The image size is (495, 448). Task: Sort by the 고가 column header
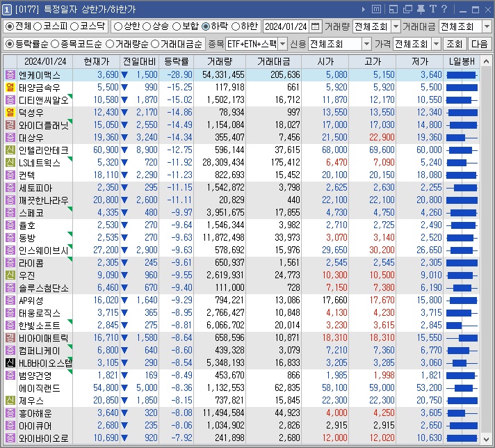pos(373,62)
